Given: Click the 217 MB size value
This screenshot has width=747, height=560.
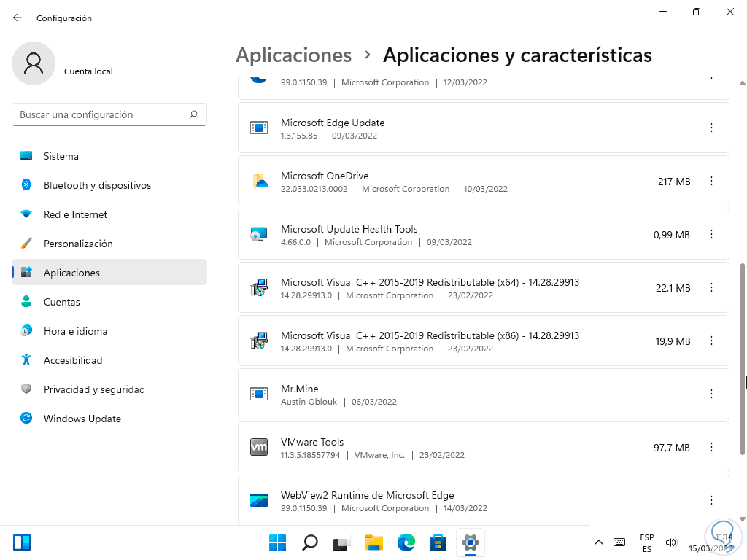Looking at the screenshot, I should click(674, 182).
